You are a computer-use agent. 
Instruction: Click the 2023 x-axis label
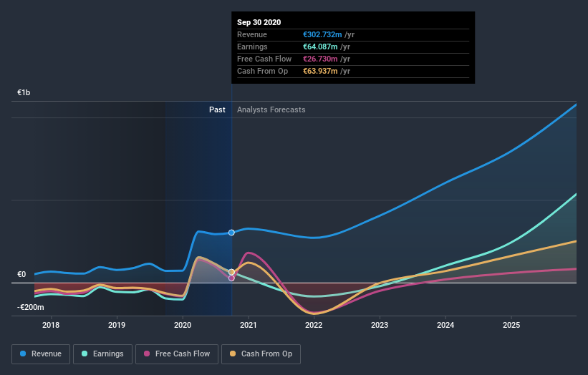[380, 325]
